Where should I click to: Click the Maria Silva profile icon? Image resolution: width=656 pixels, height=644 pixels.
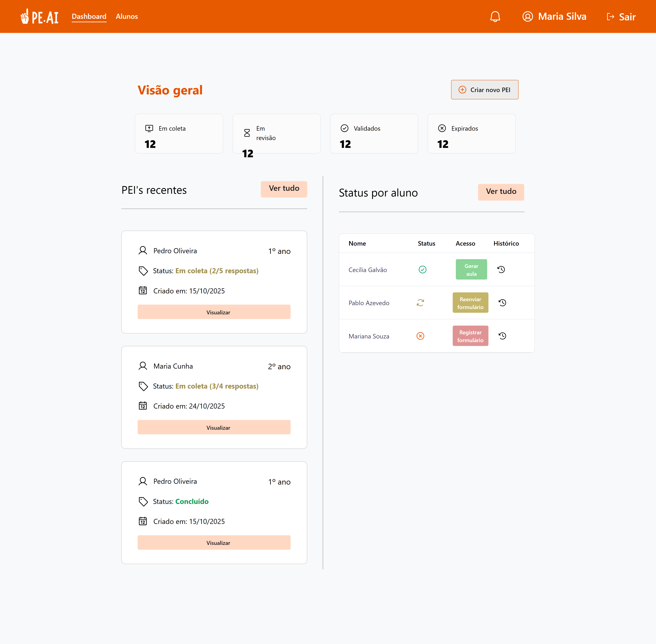point(528,16)
